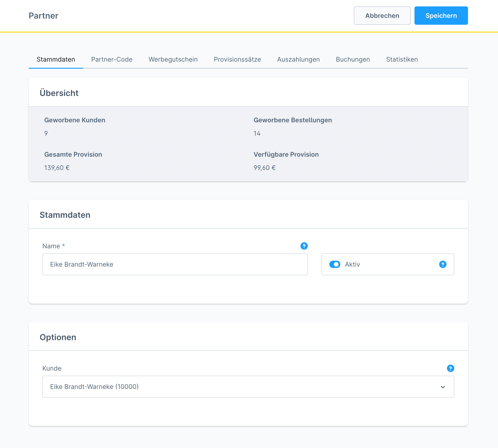The image size is (498, 448).
Task: Click the Verfügbare Provision label
Action: pyautogui.click(x=286, y=155)
